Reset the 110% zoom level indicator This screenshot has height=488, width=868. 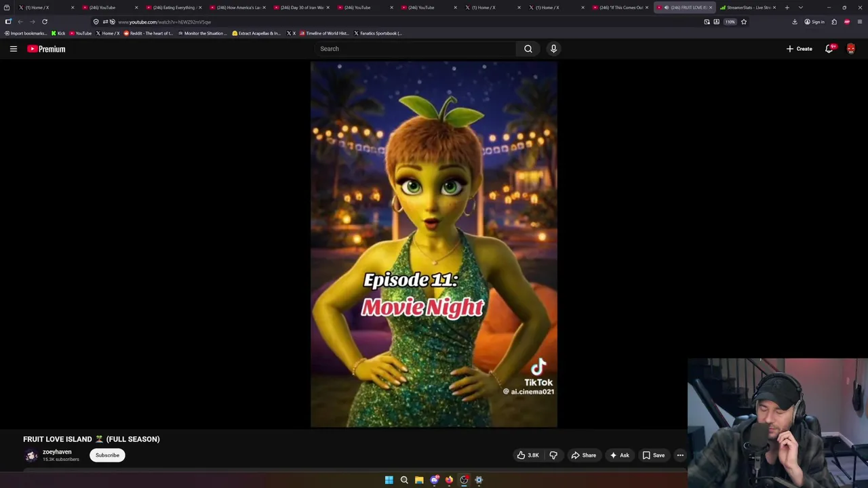coord(730,22)
